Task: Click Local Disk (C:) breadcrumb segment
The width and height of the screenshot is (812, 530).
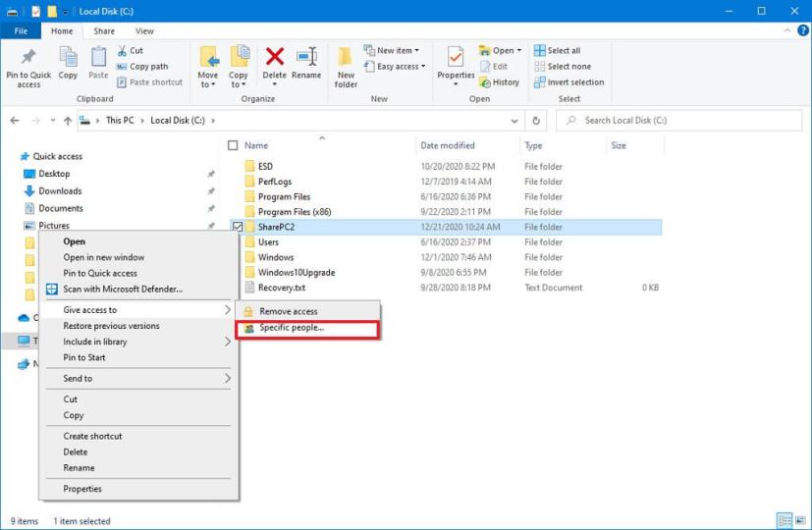Action: tap(178, 120)
